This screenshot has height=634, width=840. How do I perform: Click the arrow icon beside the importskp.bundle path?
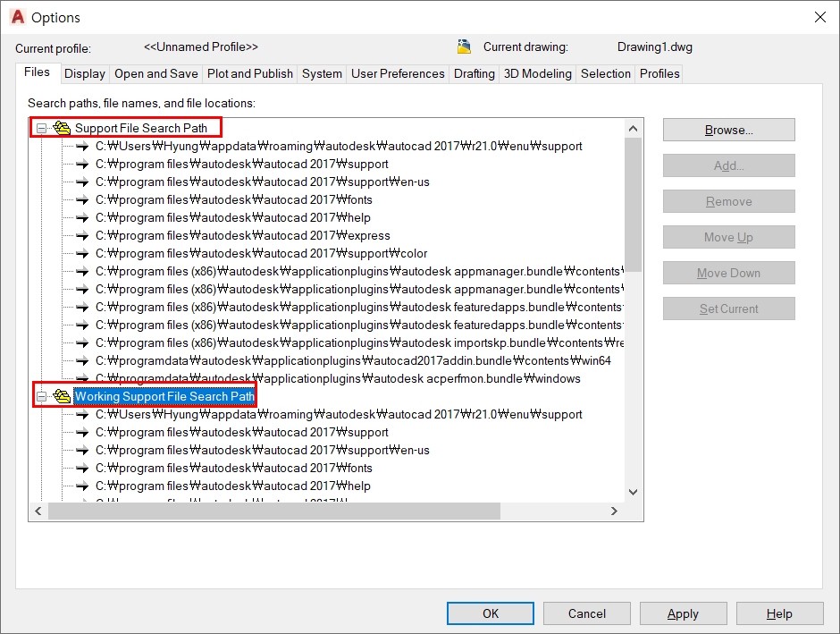click(x=82, y=343)
